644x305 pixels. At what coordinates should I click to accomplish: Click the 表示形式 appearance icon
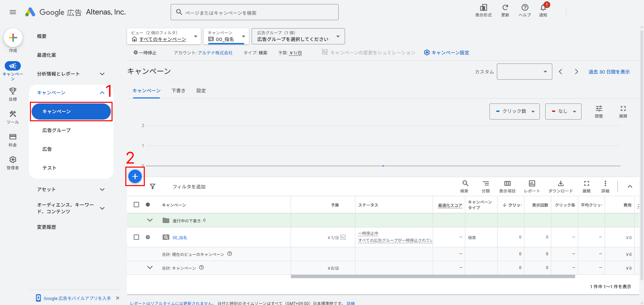[x=483, y=8]
